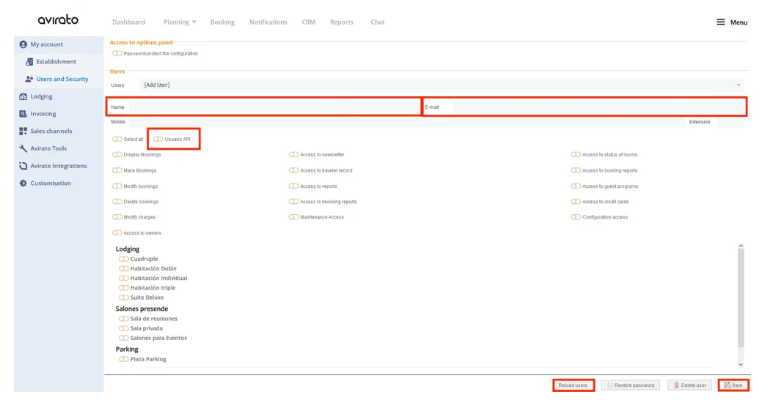The height and width of the screenshot is (407, 774).
Task: Open Avirato Tools wrench icon
Action: [23, 148]
